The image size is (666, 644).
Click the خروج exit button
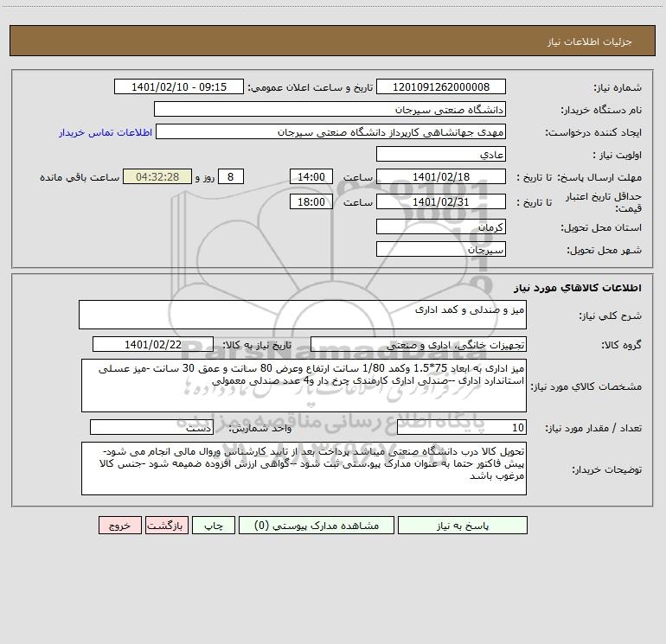pyautogui.click(x=119, y=526)
